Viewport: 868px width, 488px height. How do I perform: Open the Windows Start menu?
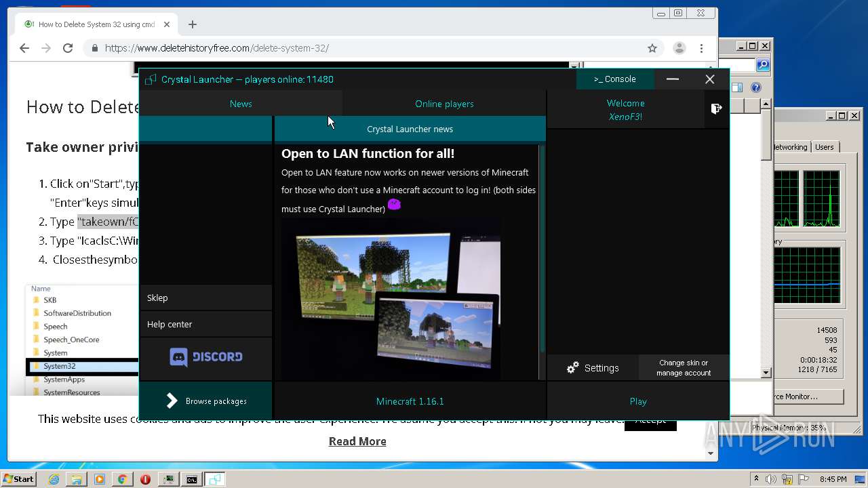pyautogui.click(x=18, y=479)
